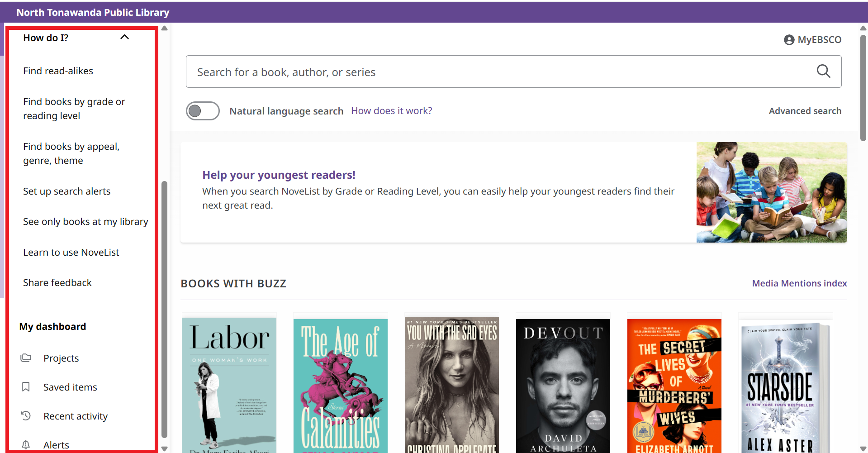Open Find read-alikes help item
Screen dimensions: 868x453
tap(58, 71)
